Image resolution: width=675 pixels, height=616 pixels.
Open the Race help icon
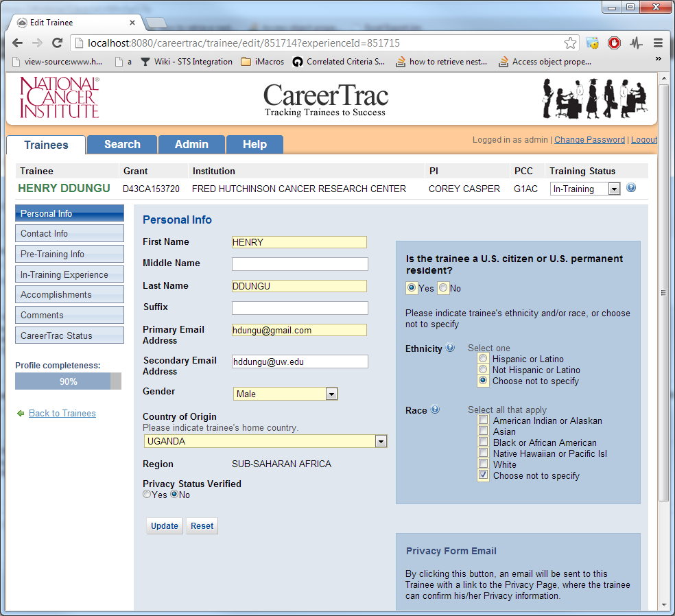pyautogui.click(x=435, y=410)
